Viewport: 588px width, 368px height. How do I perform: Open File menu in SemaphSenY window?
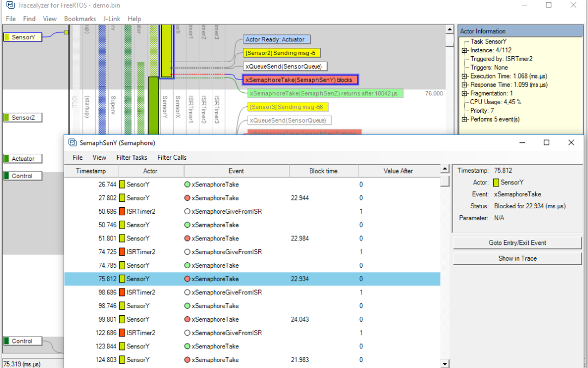tap(78, 158)
